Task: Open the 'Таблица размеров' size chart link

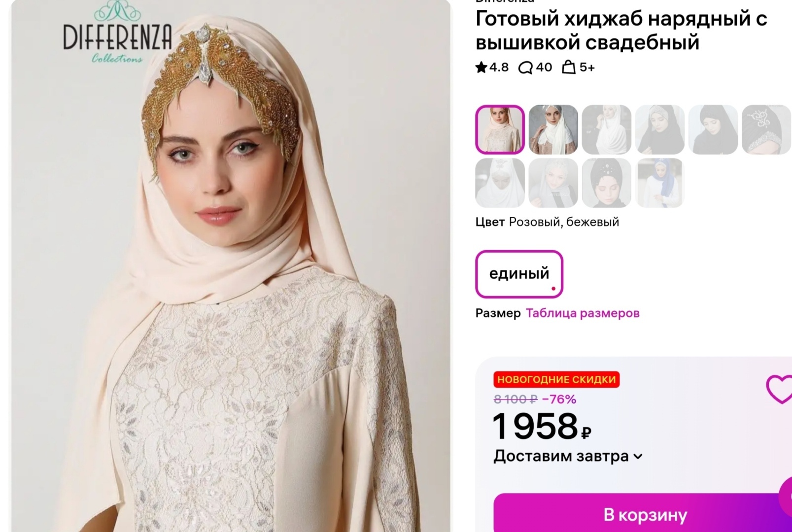Action: [x=583, y=313]
